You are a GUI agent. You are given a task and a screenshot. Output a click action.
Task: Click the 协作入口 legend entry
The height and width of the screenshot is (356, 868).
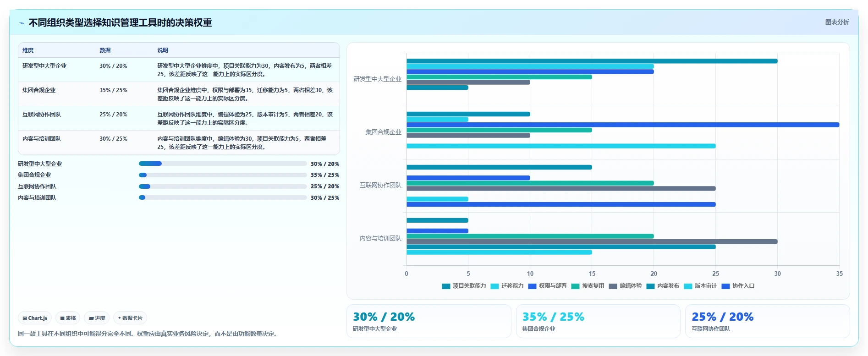(x=738, y=286)
